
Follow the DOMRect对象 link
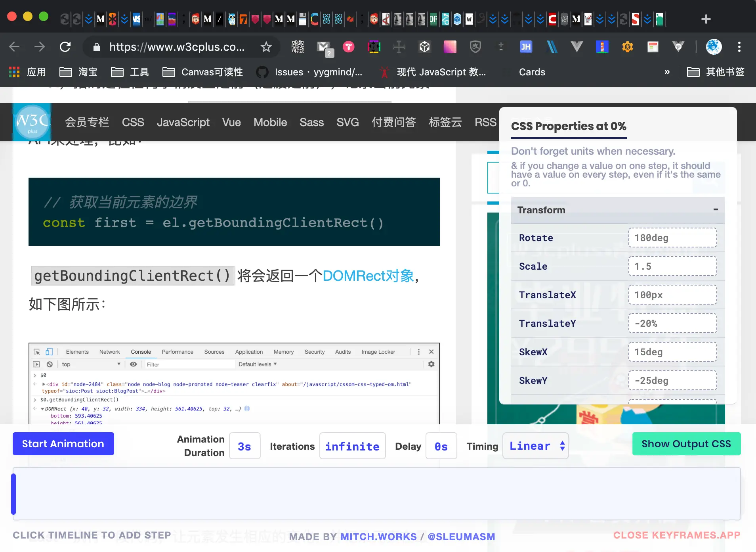tap(368, 276)
